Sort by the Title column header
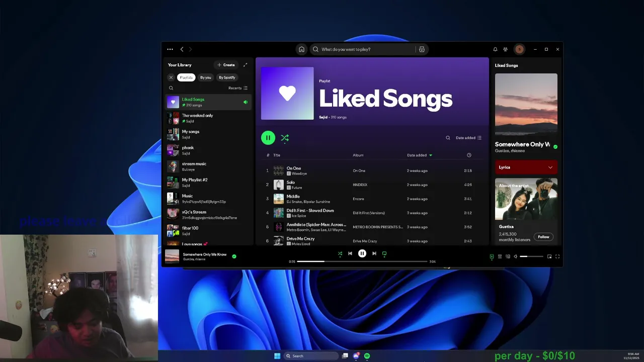The width and height of the screenshot is (644, 362). point(277,155)
